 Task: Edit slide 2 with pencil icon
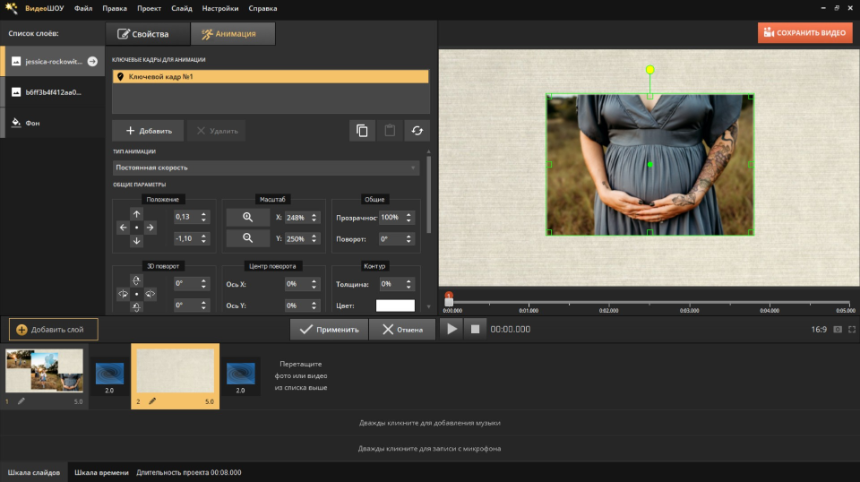[152, 401]
